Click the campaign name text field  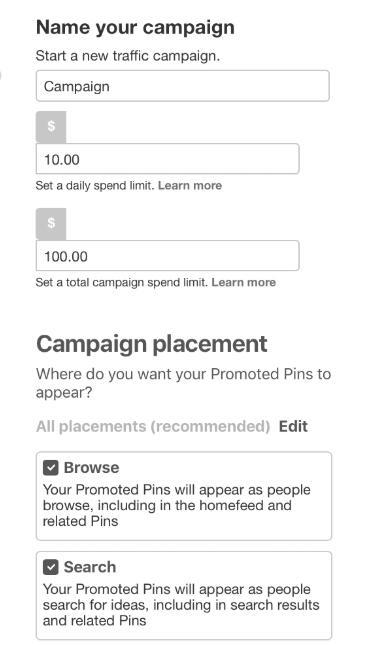click(x=183, y=86)
